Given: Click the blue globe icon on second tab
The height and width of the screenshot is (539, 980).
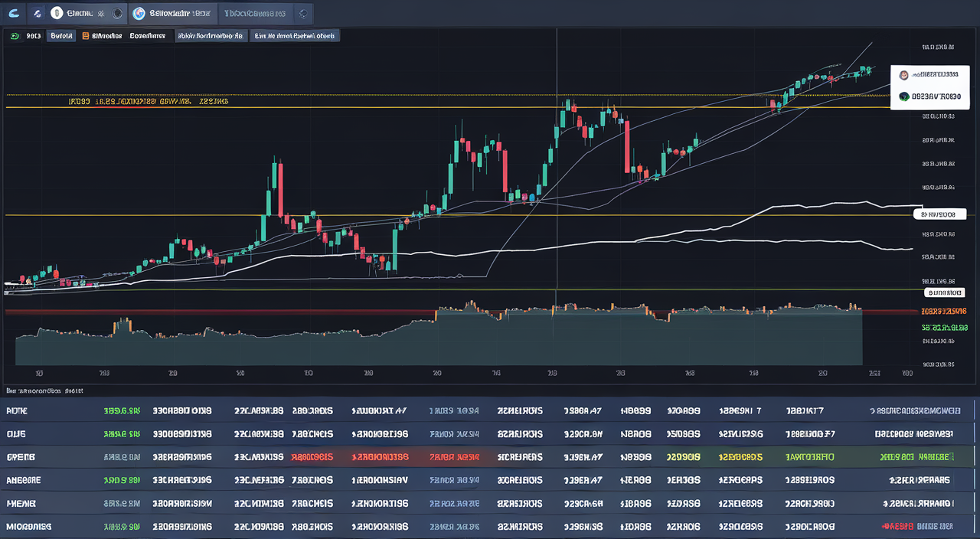Looking at the screenshot, I should coord(139,13).
